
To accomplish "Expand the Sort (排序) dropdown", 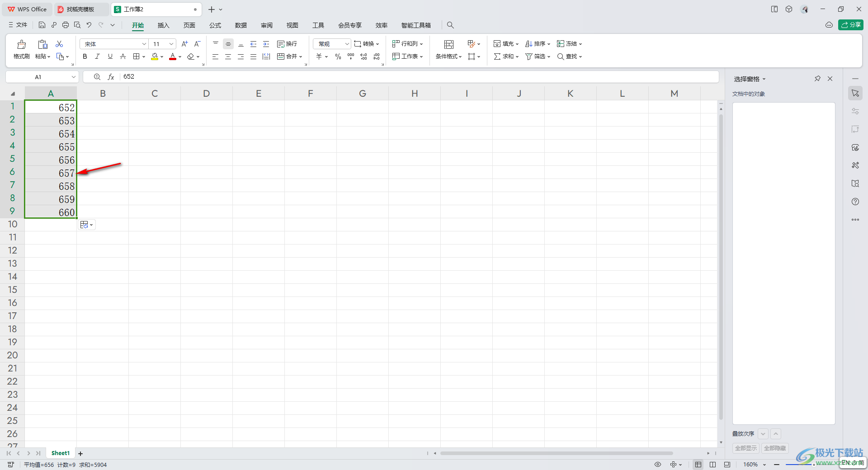I will coord(549,44).
